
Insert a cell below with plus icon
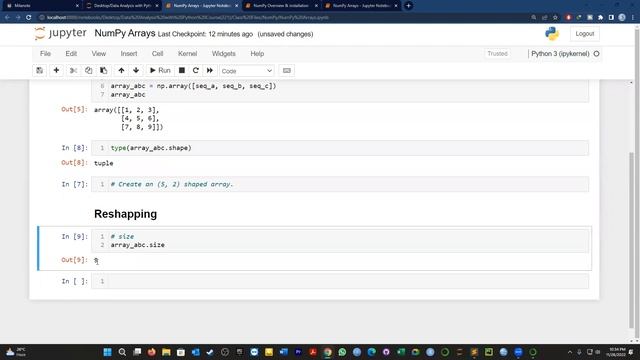(56, 71)
